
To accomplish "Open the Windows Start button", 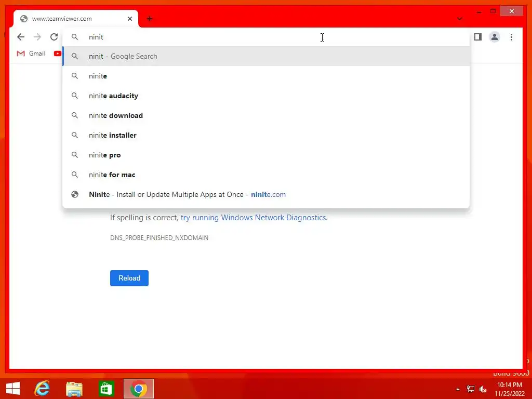I will (x=13, y=389).
